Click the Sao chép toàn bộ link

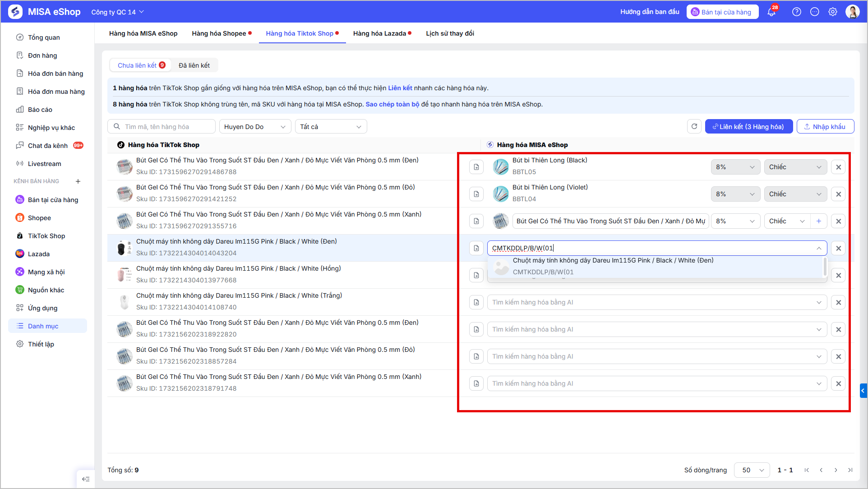(392, 104)
